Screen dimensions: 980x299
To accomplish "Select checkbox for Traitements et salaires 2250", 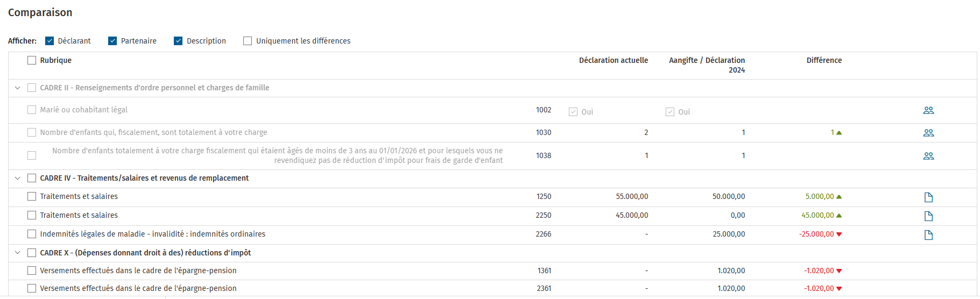I will coord(32,215).
